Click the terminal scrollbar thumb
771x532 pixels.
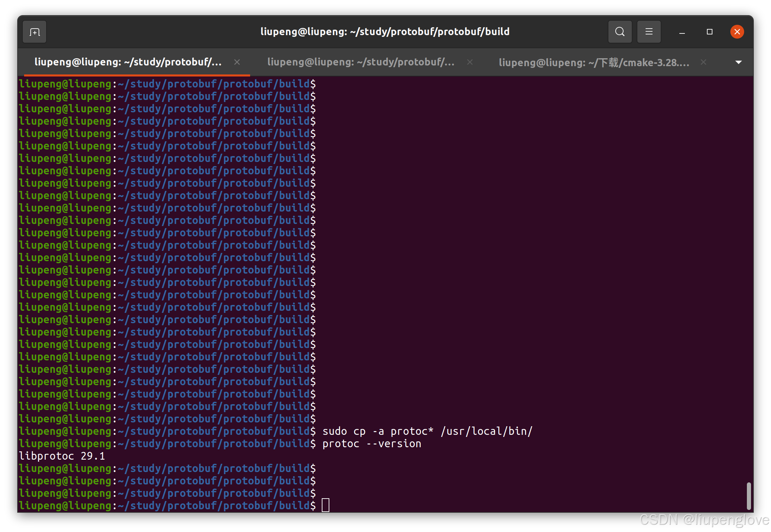pyautogui.click(x=748, y=496)
